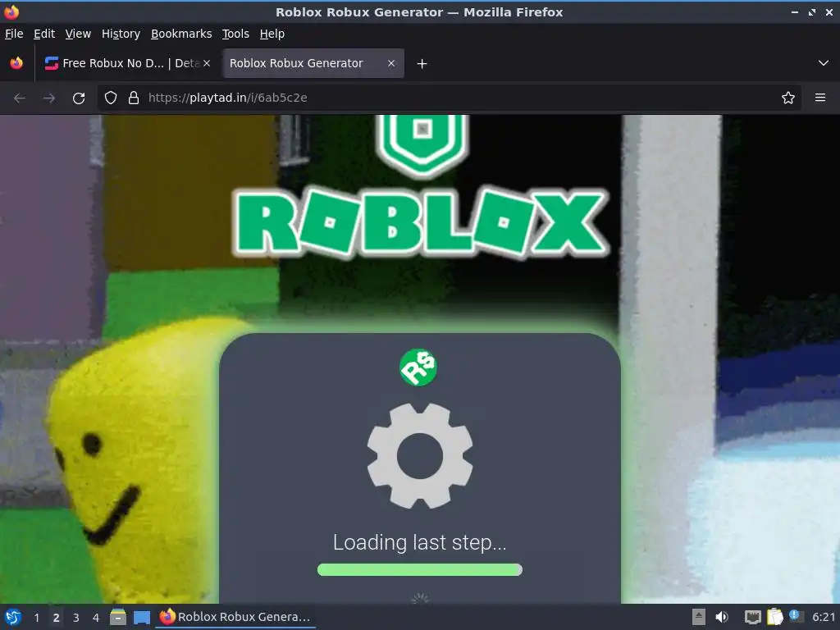Screen dimensions: 840x630
Task: Open the clipboard manager tray icon
Action: point(774,617)
